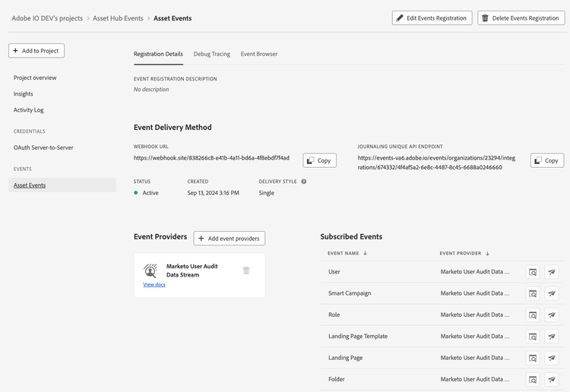Image resolution: width=570 pixels, height=392 pixels.
Task: Click the Subscribed Events heading
Action: coord(351,237)
